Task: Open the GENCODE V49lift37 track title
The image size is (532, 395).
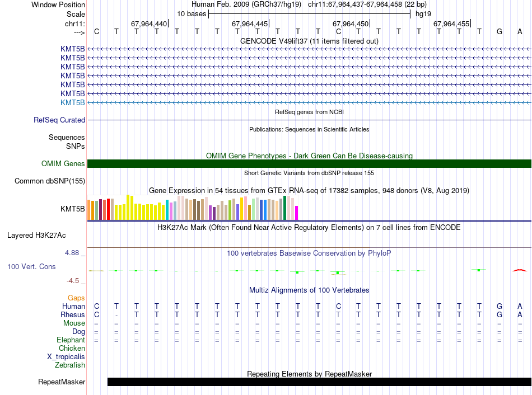Action: click(x=309, y=41)
